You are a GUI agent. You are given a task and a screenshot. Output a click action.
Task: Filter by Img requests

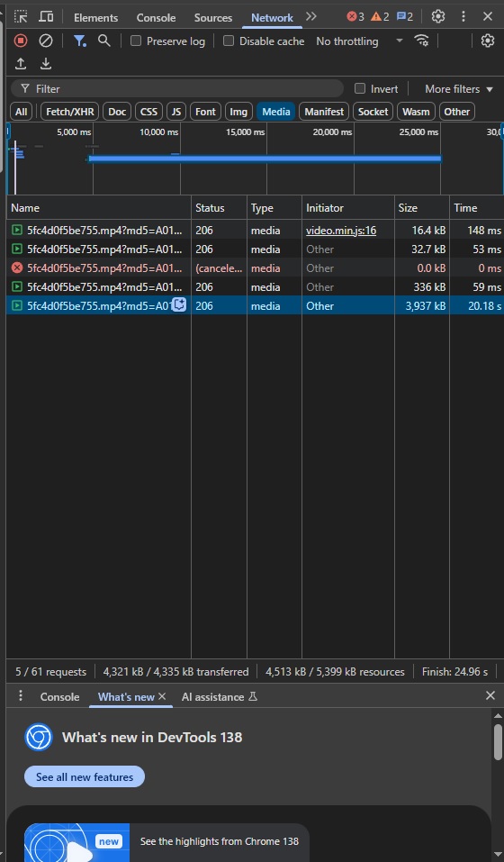pos(238,112)
